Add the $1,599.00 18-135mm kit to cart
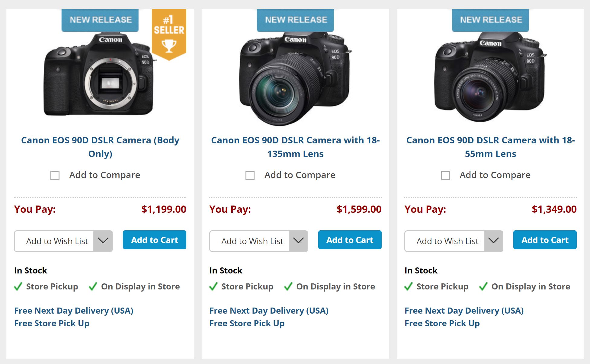 tap(350, 240)
